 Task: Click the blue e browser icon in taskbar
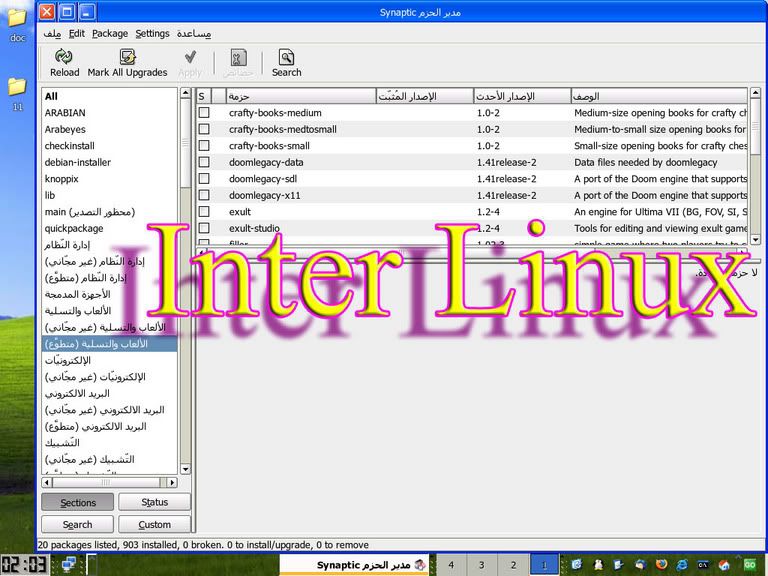click(x=682, y=565)
